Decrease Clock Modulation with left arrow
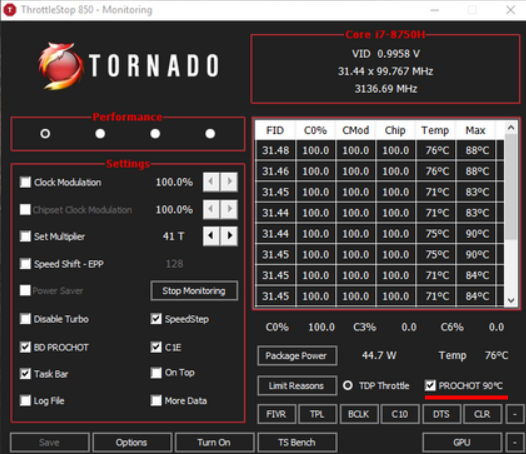 (211, 182)
